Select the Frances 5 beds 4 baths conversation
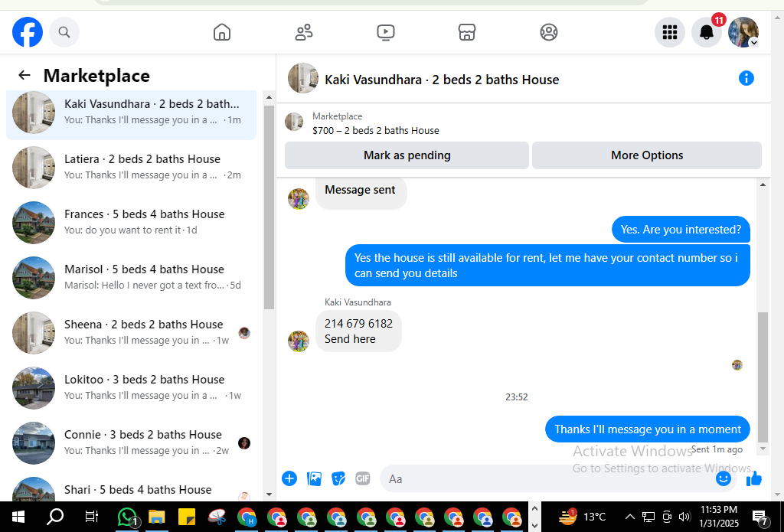 point(131,222)
